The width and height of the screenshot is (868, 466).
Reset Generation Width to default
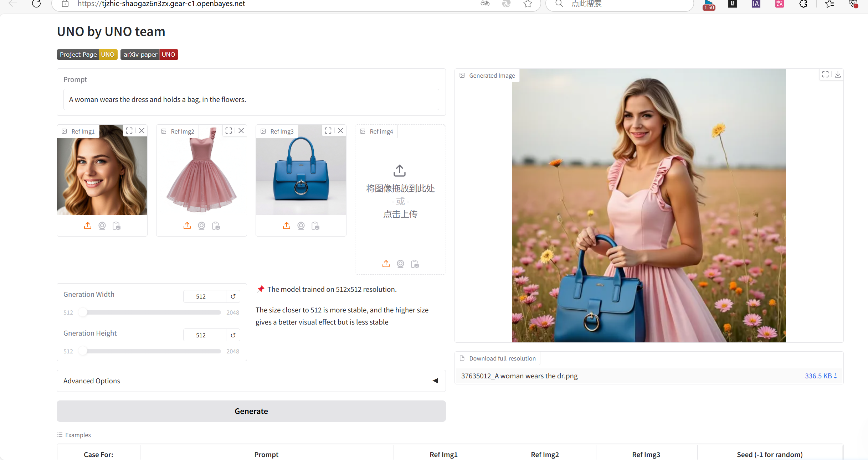233,296
